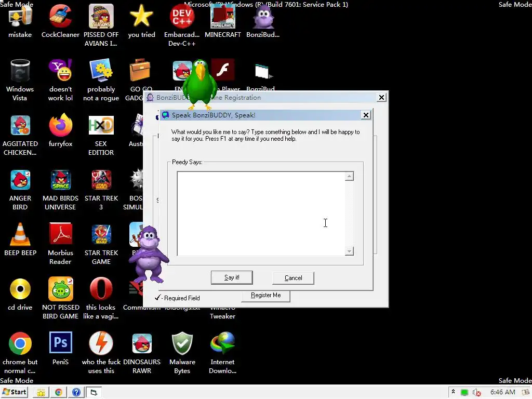The image size is (532, 399).
Task: Click the Say it! button
Action: tap(232, 277)
